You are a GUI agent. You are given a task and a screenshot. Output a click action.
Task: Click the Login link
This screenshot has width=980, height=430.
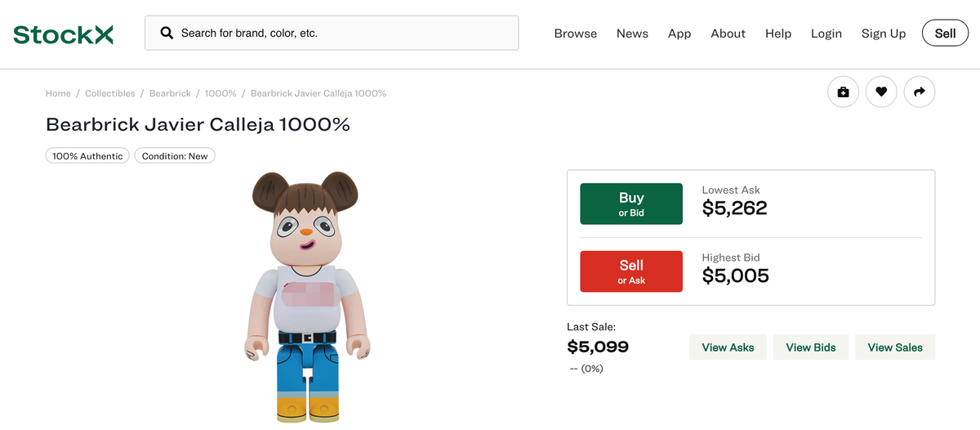click(826, 34)
